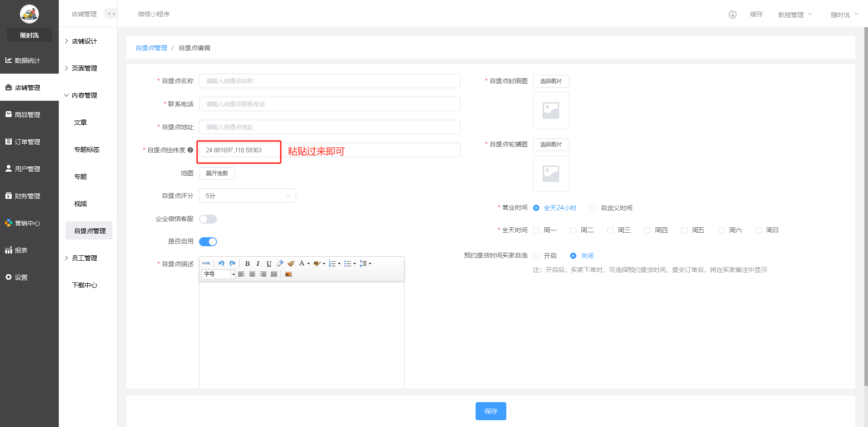Toggle the 企业微信客服 switch
This screenshot has width=868, height=427.
(208, 219)
